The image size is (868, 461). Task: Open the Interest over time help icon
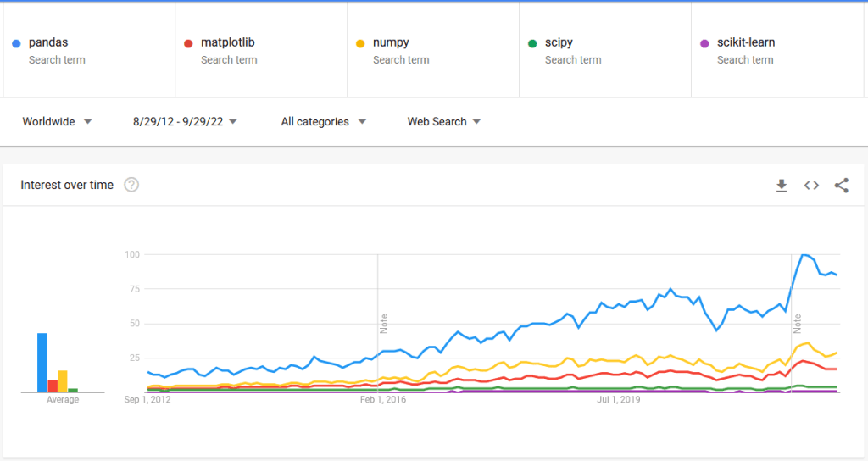tap(131, 185)
